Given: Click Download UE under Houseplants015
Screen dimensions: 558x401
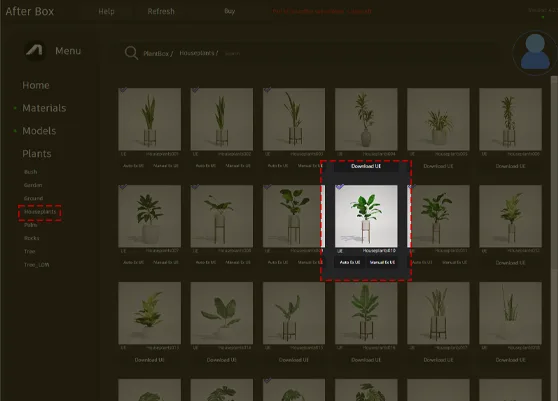Looking at the screenshot, I should (294, 360).
